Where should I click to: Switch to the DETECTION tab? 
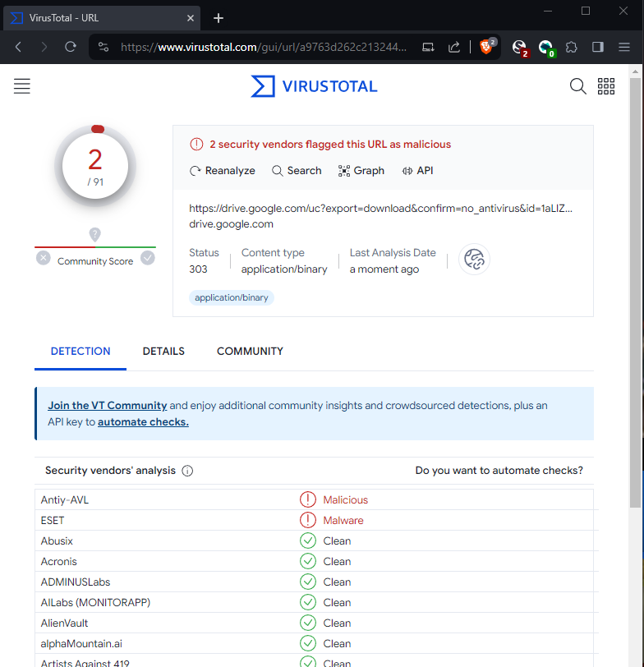point(80,352)
